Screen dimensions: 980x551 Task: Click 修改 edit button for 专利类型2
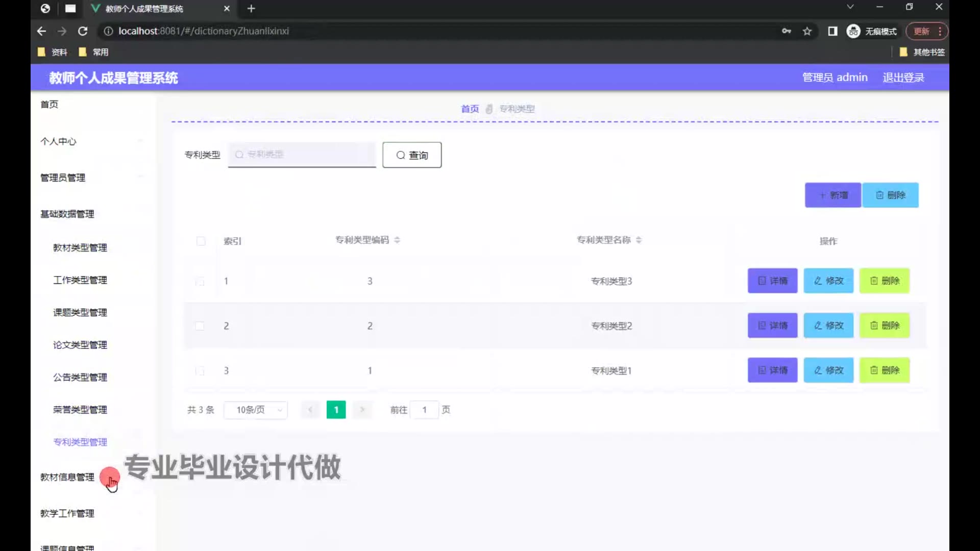tap(828, 325)
